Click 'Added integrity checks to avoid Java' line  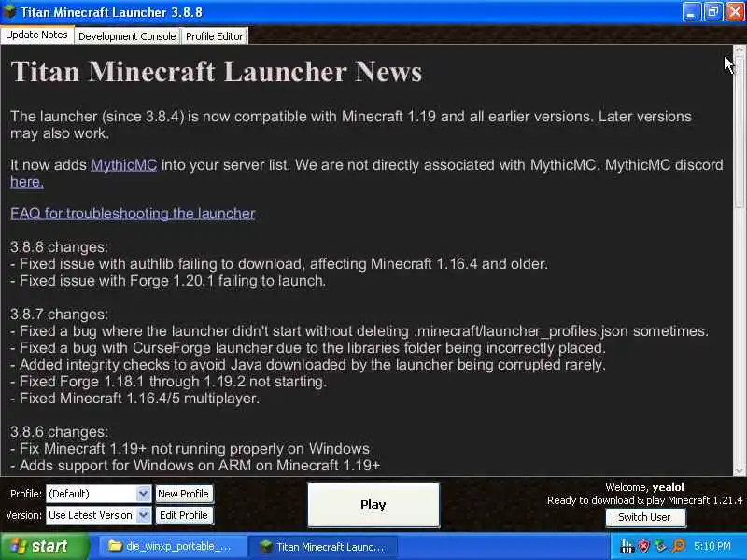click(x=308, y=365)
